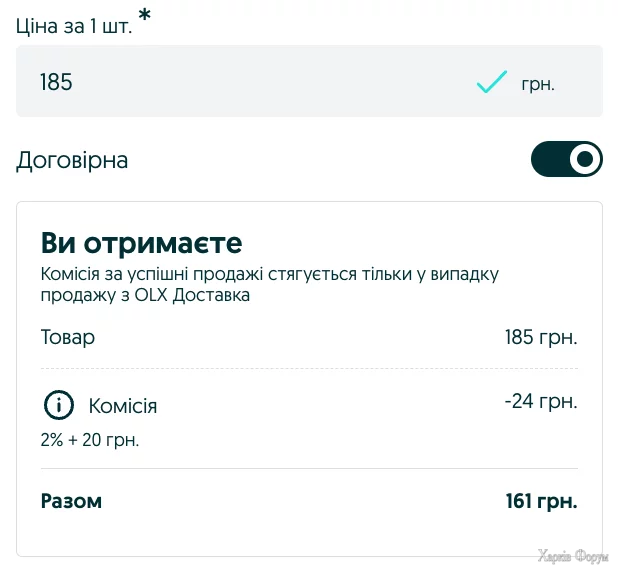Click the Разом total label
618x570 pixels.
click(x=71, y=501)
